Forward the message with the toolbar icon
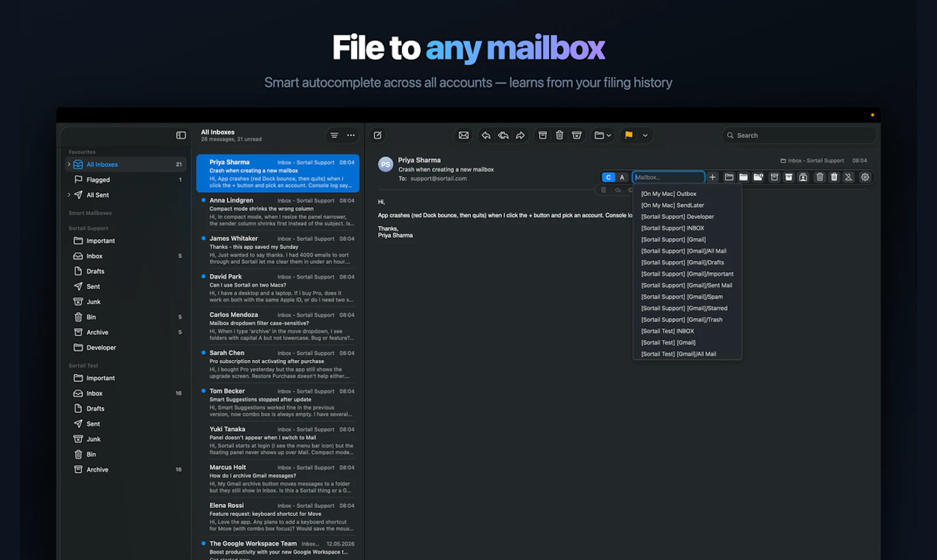 (520, 135)
